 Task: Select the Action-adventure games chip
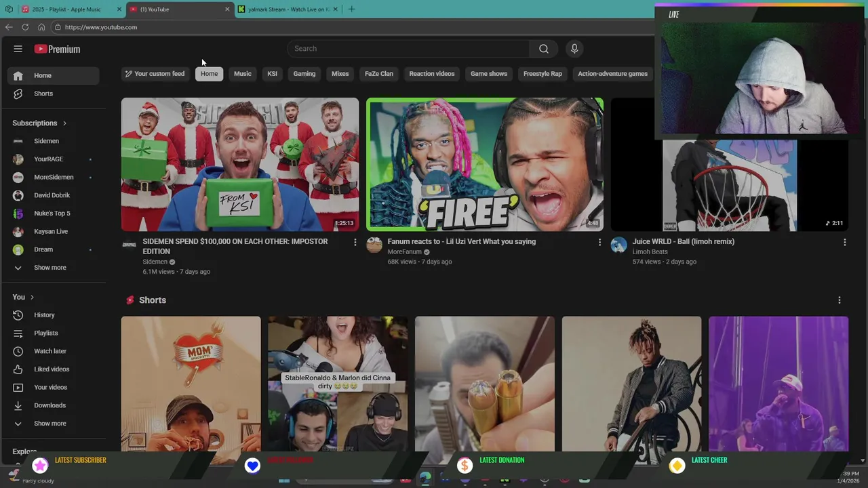coord(613,74)
